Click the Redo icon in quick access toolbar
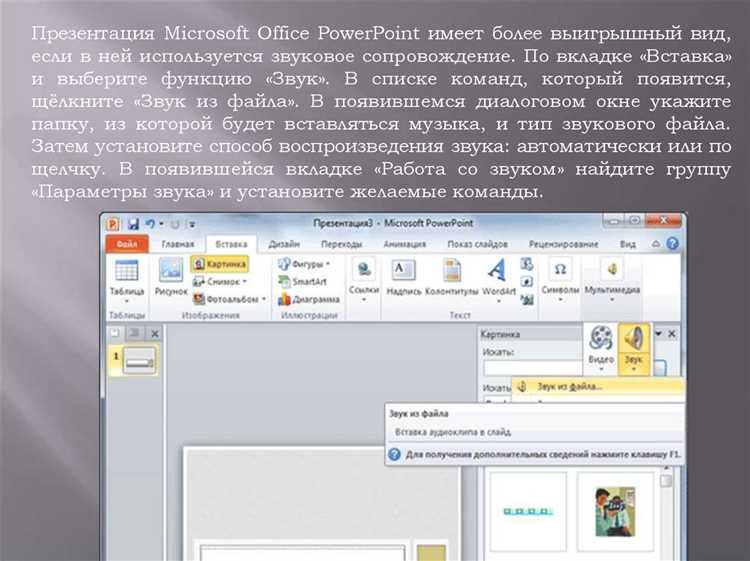The height and width of the screenshot is (561, 750). pyautogui.click(x=175, y=224)
